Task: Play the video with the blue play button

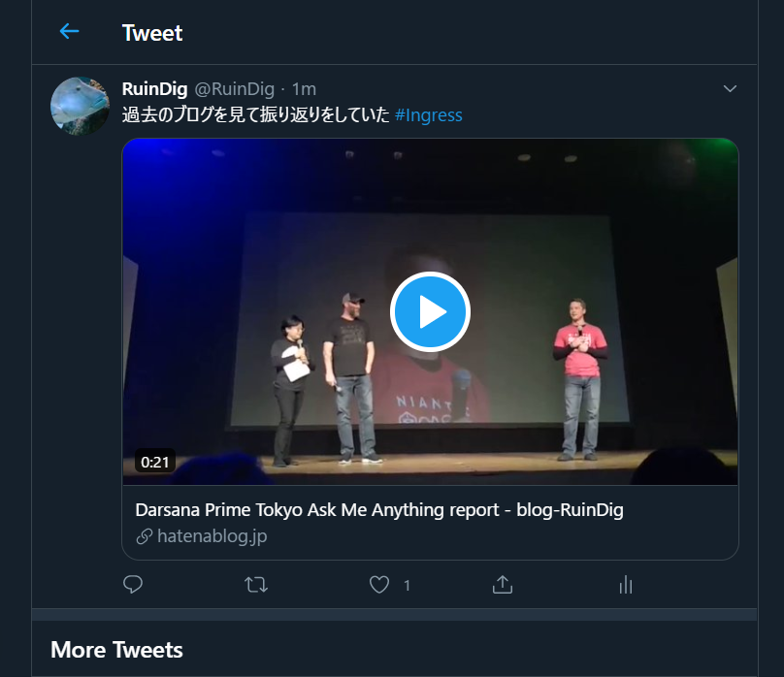Action: click(430, 311)
